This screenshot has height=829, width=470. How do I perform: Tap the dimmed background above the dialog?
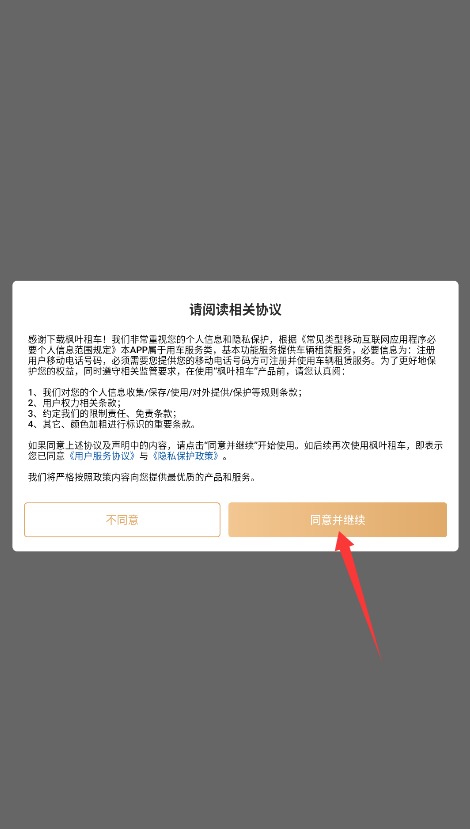[235, 140]
